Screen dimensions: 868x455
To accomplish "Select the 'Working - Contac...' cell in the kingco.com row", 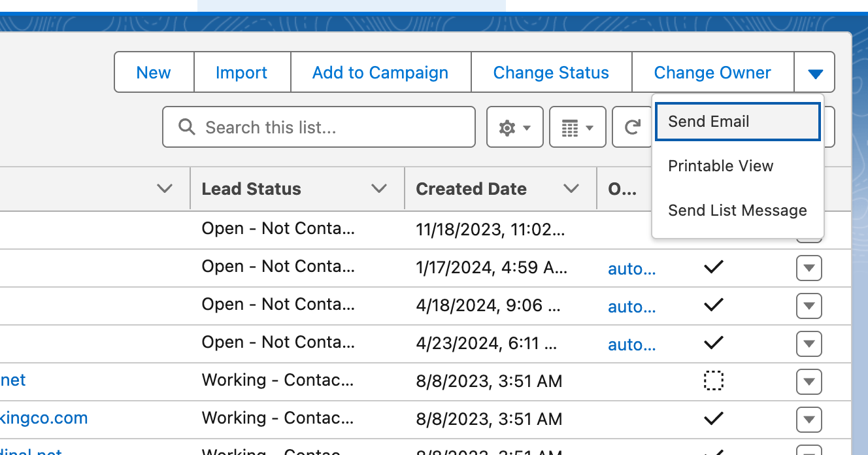I will (278, 418).
